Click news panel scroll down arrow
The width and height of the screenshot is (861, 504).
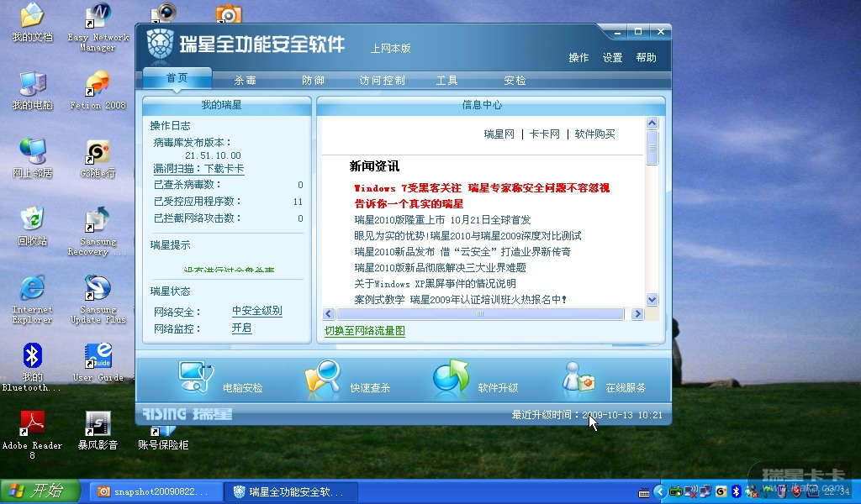[x=652, y=299]
